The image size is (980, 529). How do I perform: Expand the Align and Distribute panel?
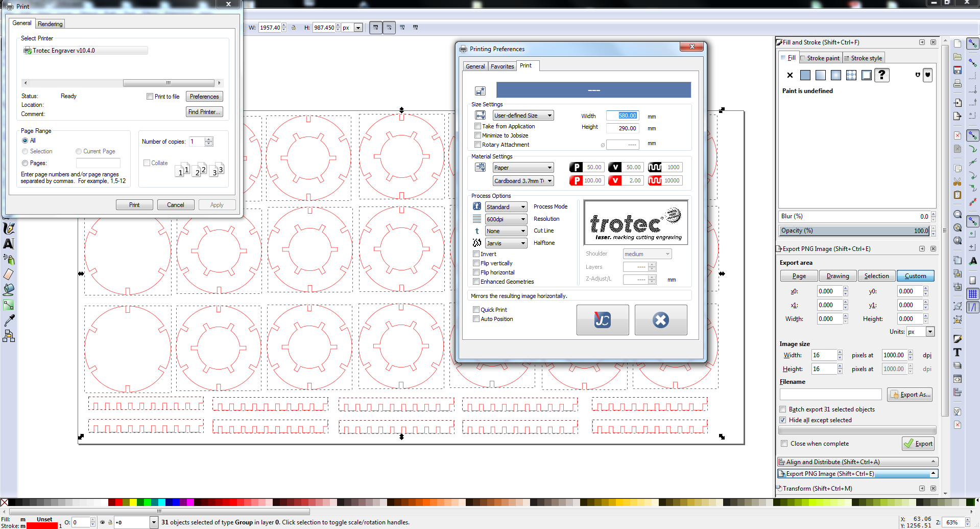pyautogui.click(x=857, y=462)
